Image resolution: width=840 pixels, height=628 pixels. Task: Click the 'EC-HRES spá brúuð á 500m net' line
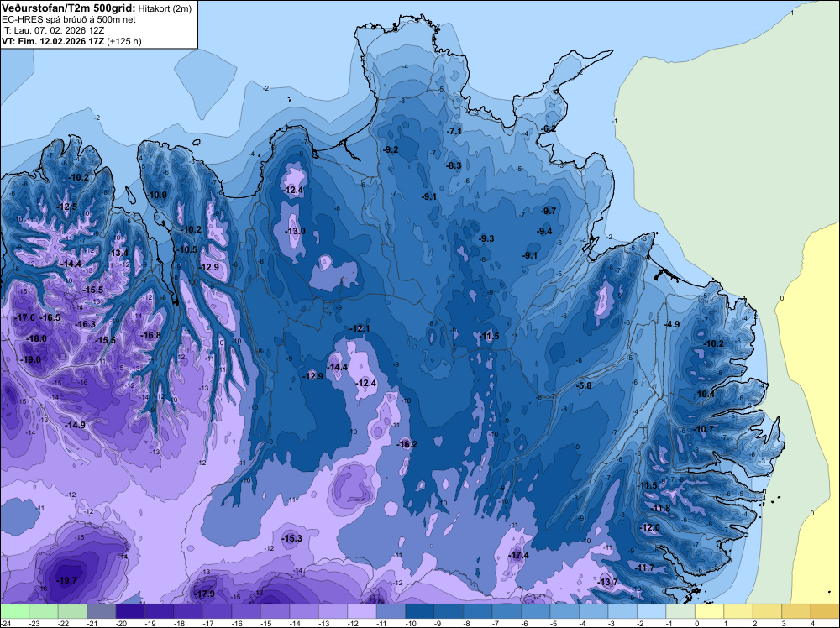click(69, 20)
